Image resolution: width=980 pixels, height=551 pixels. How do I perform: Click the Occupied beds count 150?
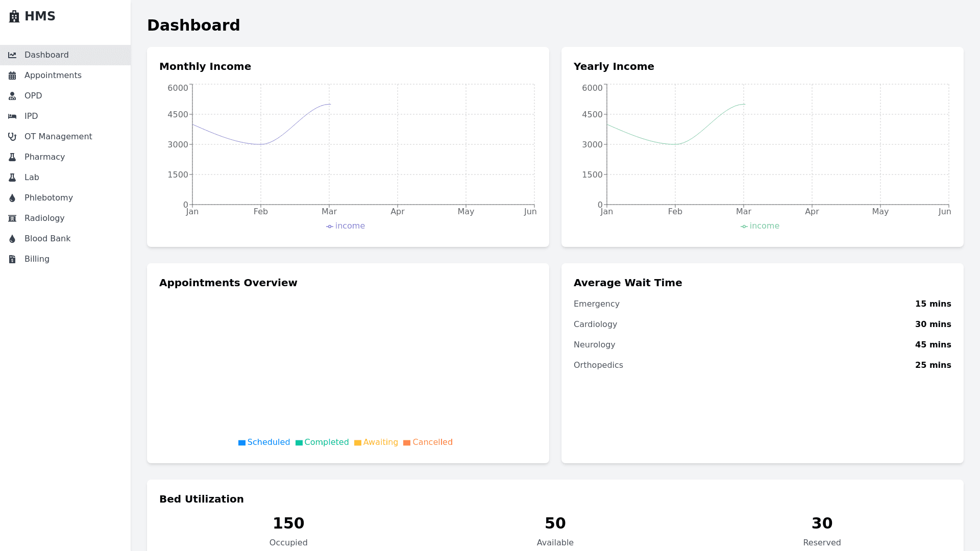point(288,523)
